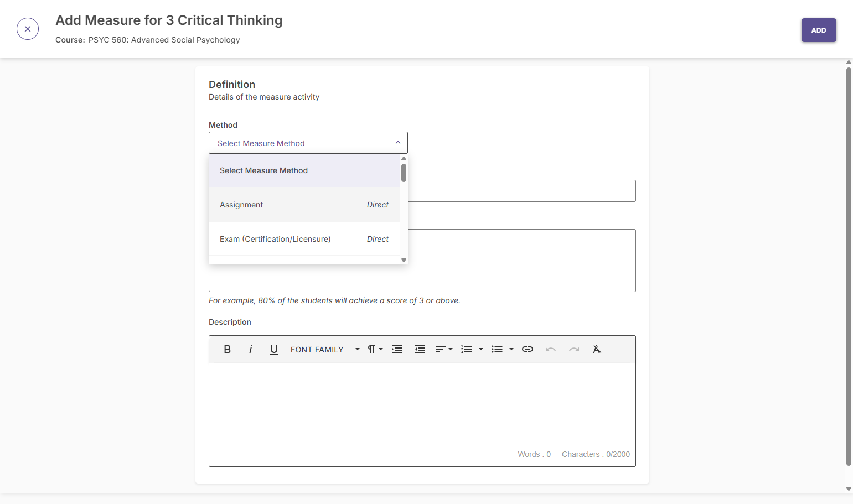
Task: Pick Exam (Certification/Licensure) option
Action: (x=304, y=239)
